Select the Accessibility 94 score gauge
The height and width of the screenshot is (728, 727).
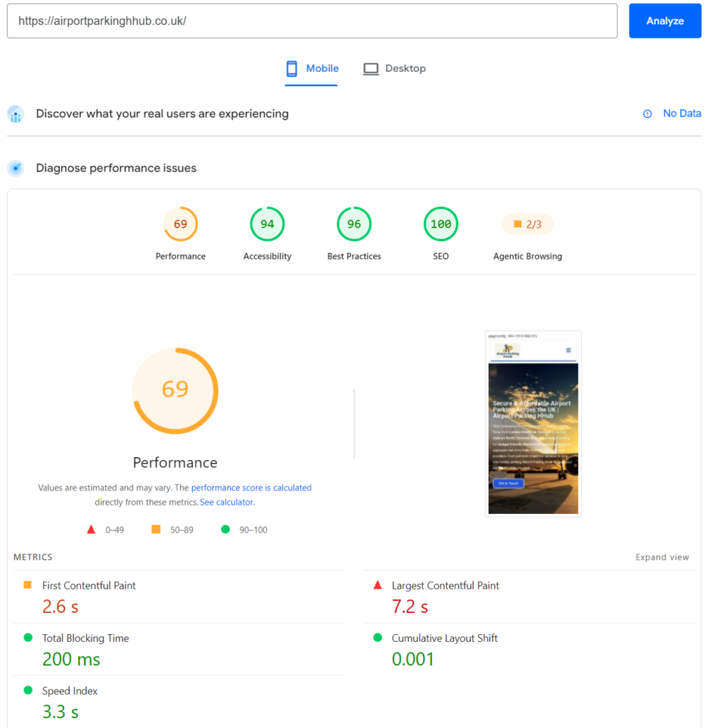(267, 224)
